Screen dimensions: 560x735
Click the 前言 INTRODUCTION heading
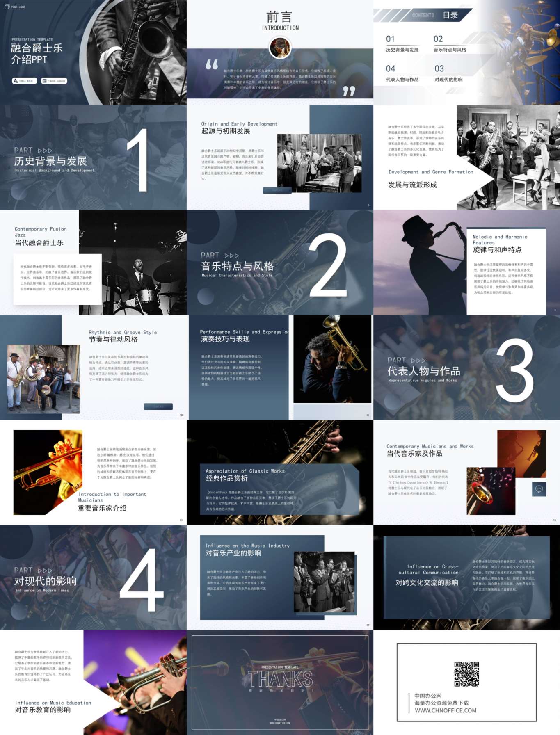[280, 21]
